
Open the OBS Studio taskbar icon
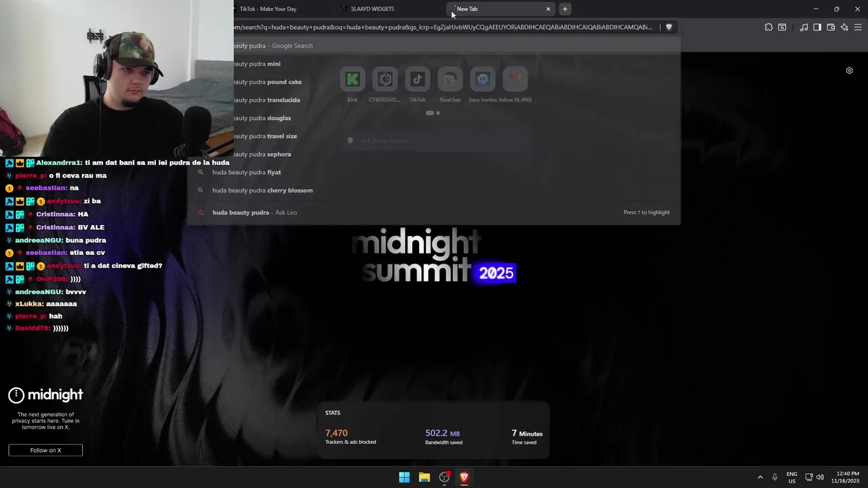pyautogui.click(x=444, y=477)
